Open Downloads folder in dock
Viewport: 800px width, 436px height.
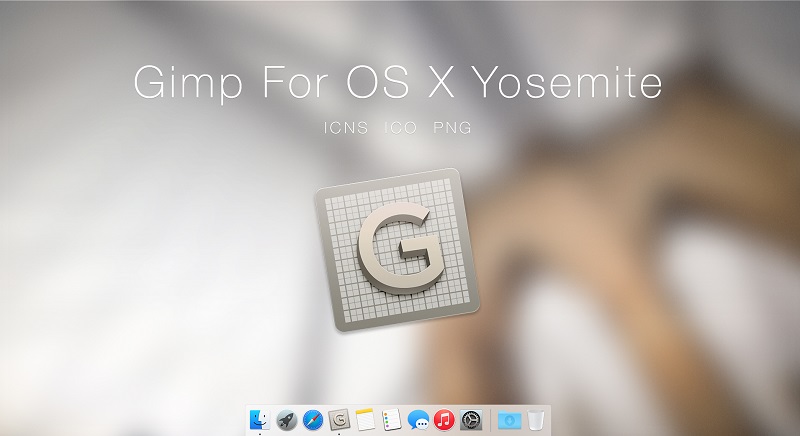pos(509,421)
